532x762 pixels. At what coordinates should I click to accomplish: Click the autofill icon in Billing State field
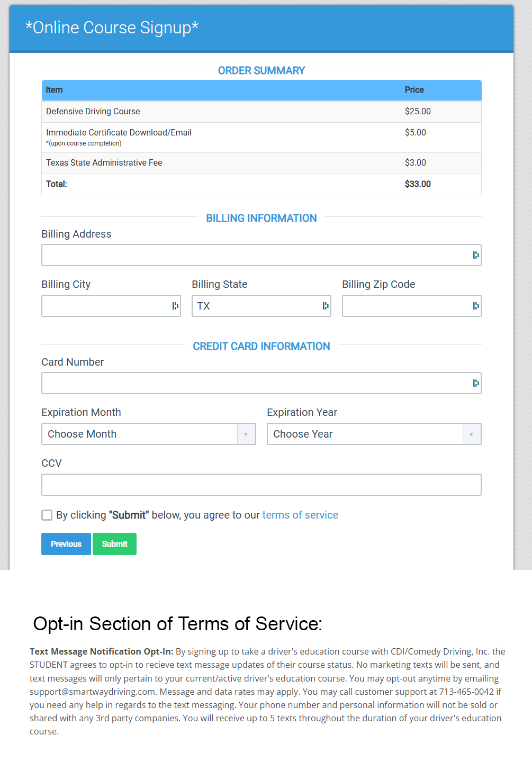(x=325, y=306)
